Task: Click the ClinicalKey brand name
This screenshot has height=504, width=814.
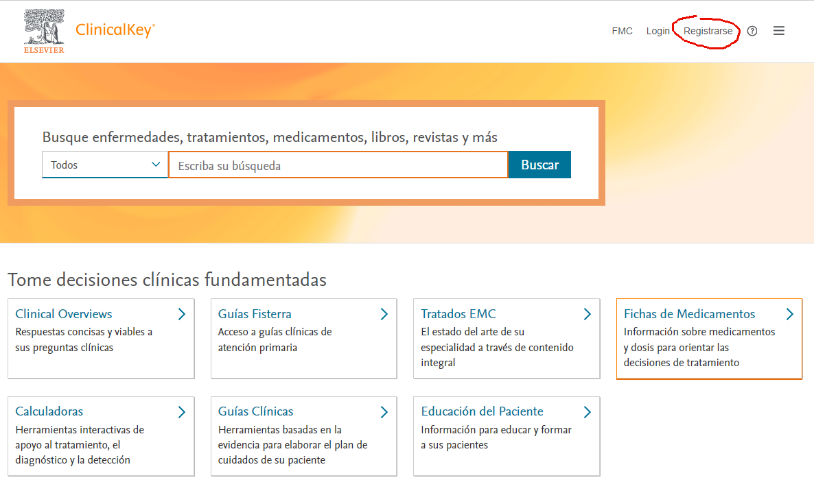Action: click(x=115, y=30)
